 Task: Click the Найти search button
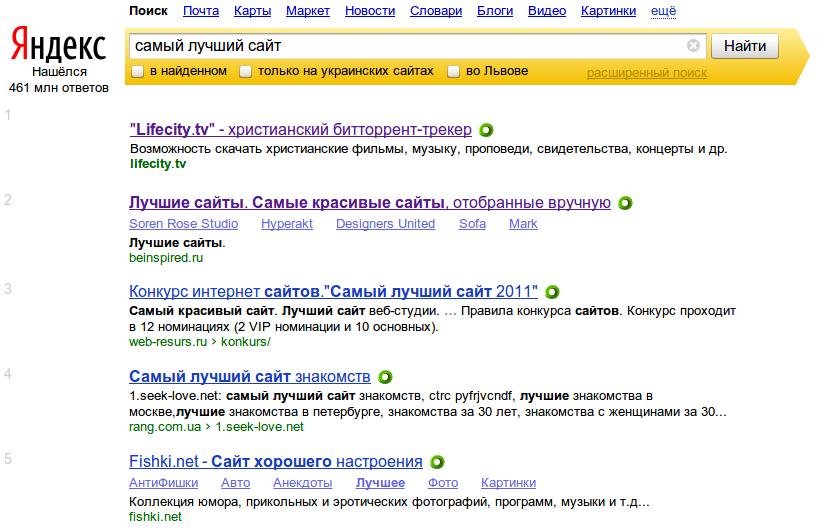coord(745,46)
